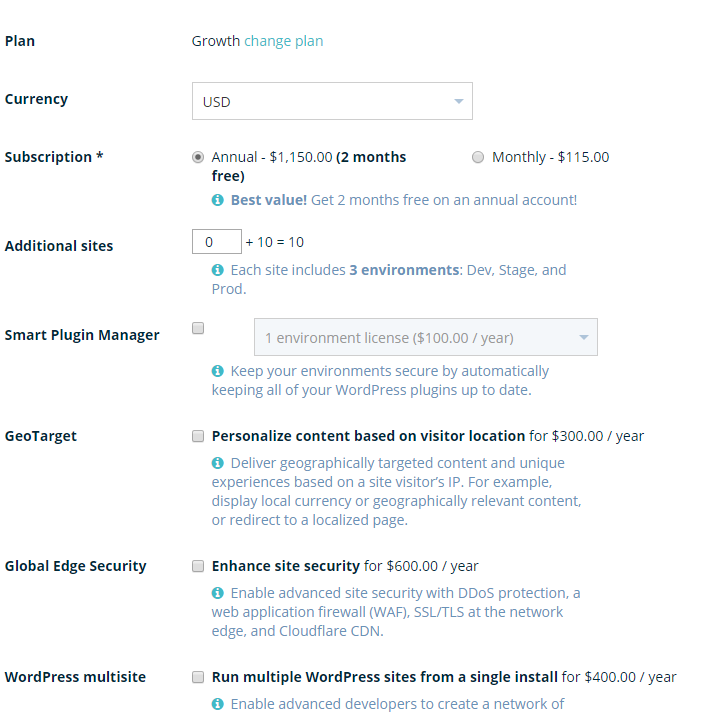Click the change plan link
This screenshot has width=707, height=716.
(283, 41)
